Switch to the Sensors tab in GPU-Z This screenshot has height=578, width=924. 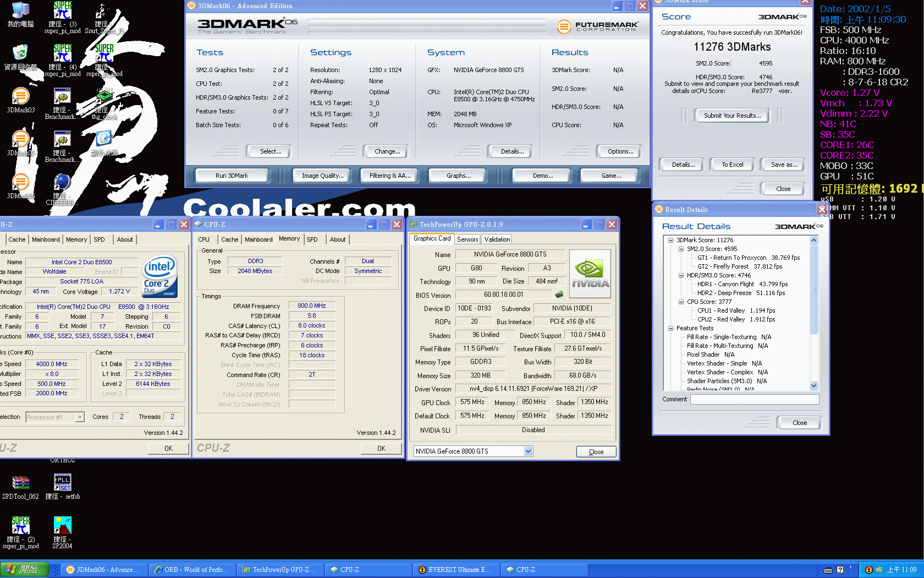tap(468, 239)
